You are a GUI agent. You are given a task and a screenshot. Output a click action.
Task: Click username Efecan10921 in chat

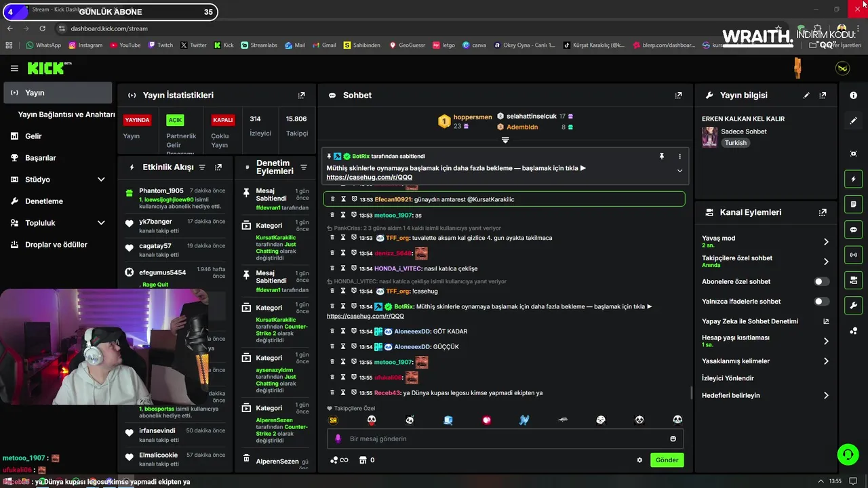[393, 199]
